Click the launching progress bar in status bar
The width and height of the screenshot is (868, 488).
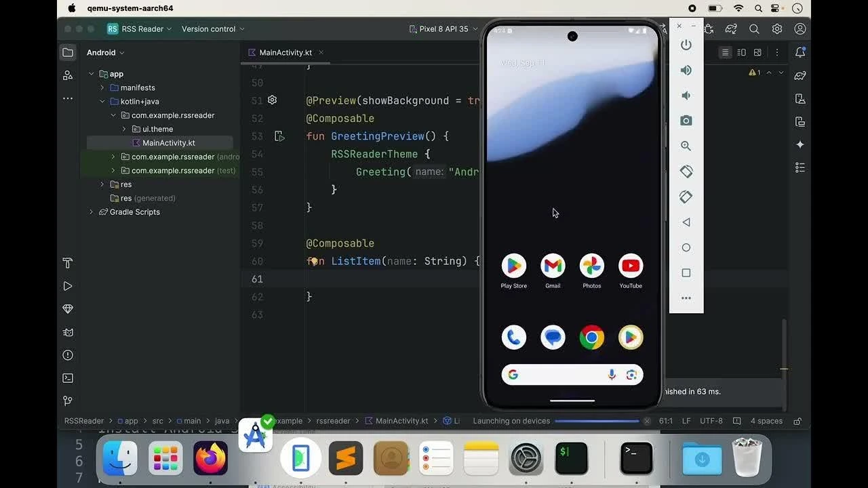pos(596,421)
